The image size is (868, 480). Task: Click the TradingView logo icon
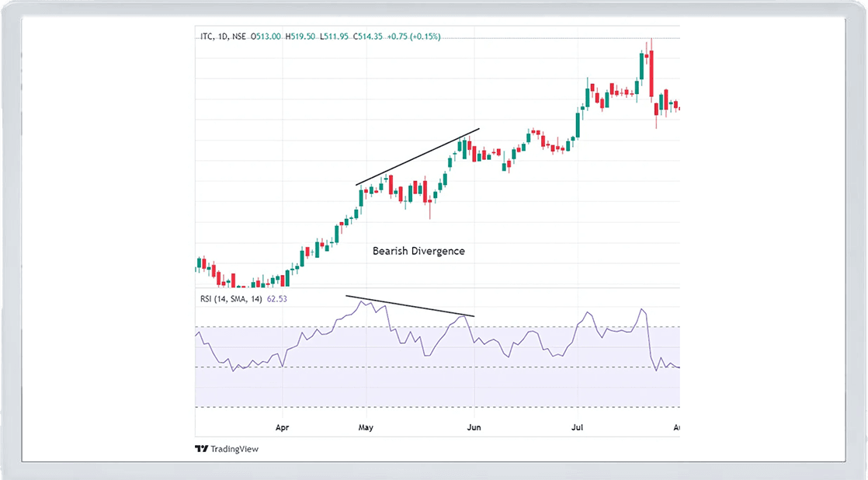(x=201, y=449)
